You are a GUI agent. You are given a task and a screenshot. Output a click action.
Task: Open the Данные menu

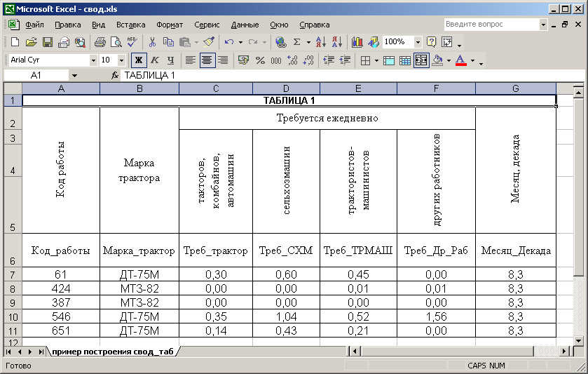click(x=245, y=25)
